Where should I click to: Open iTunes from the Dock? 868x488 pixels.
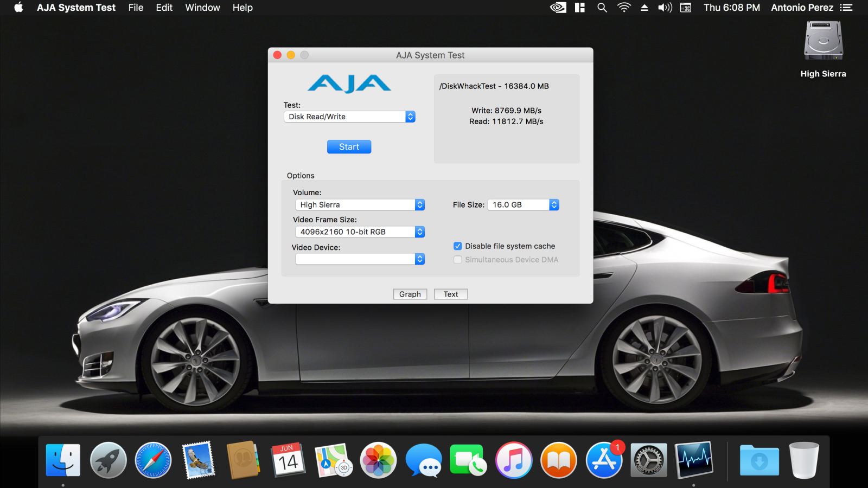[514, 460]
